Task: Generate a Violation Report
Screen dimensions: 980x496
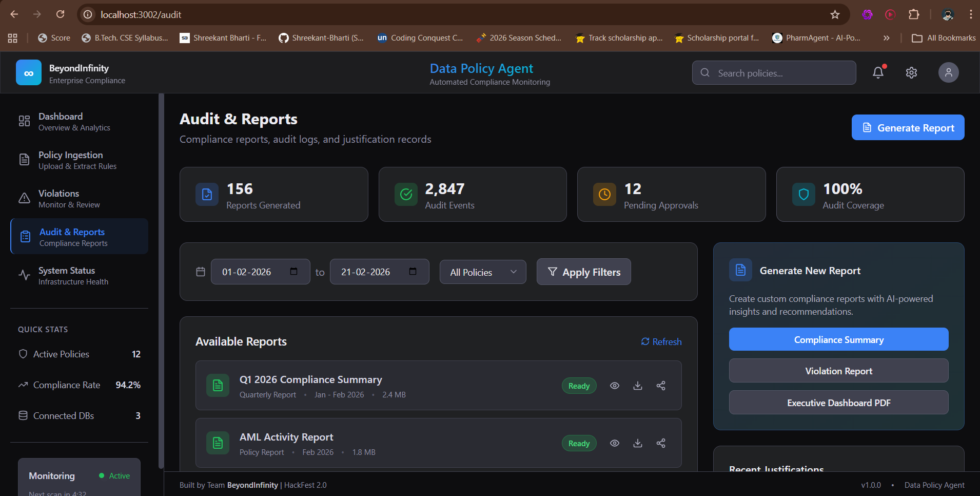Action: point(838,371)
